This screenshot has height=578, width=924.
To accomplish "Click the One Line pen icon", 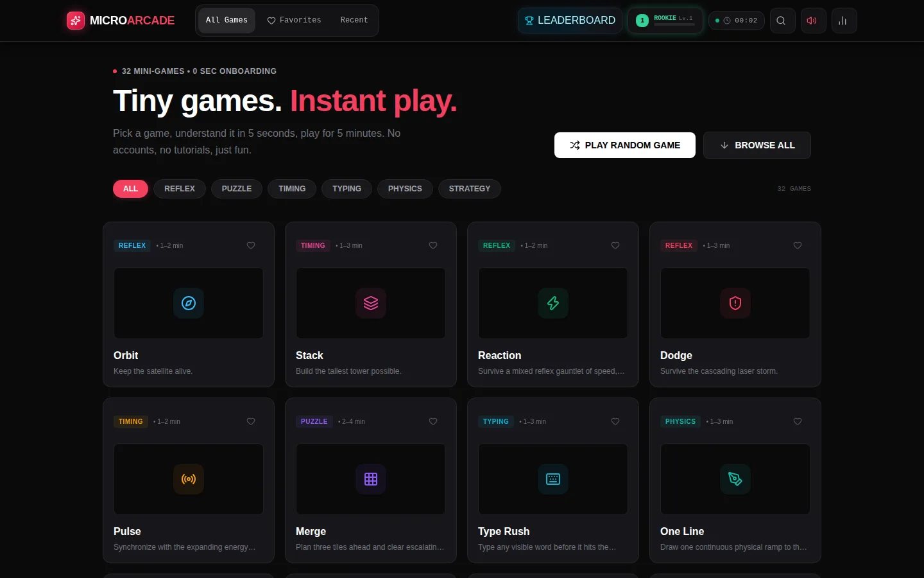I will click(735, 479).
